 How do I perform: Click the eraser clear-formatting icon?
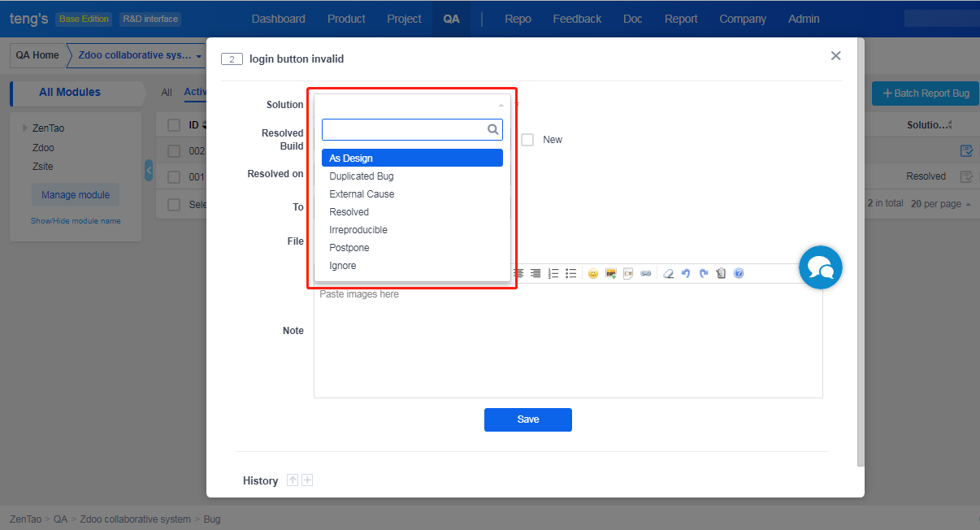(669, 274)
